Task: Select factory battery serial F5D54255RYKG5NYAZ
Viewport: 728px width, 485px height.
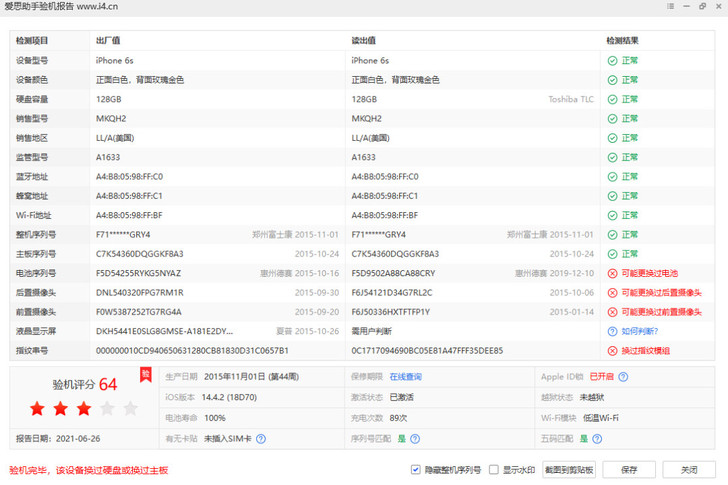Action: coord(138,273)
